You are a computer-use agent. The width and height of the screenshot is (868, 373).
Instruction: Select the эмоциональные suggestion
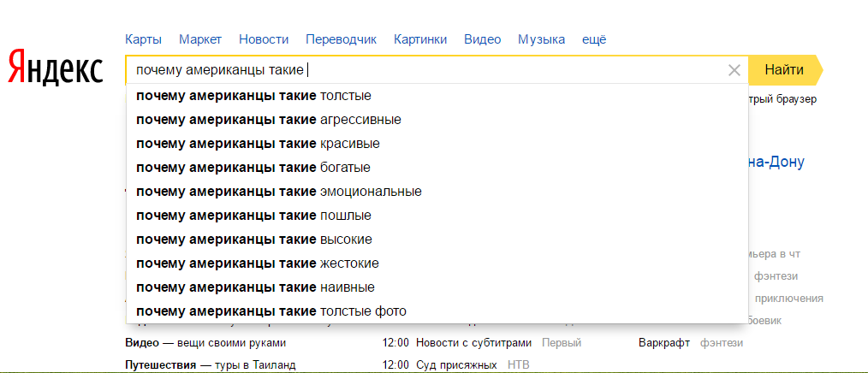point(278,191)
